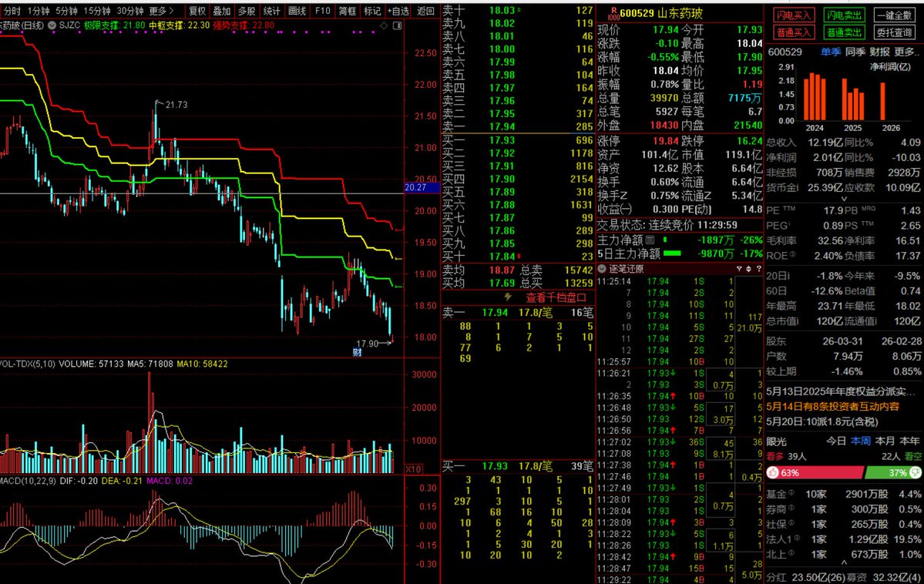The height and width of the screenshot is (584, 924).
Task: Click the expand arrow up beside 卖十
Action: 519,10
